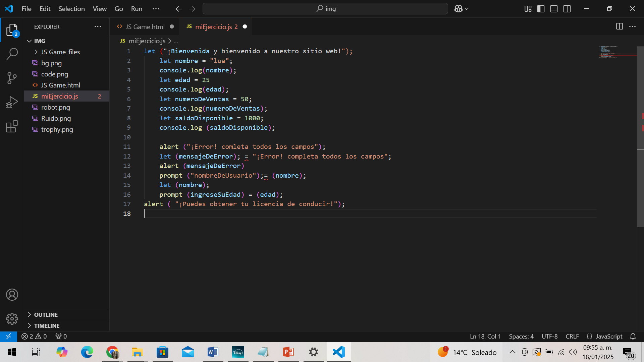Open robot.png in Explorer
Screen dimensions: 644x362
pyautogui.click(x=67, y=107)
